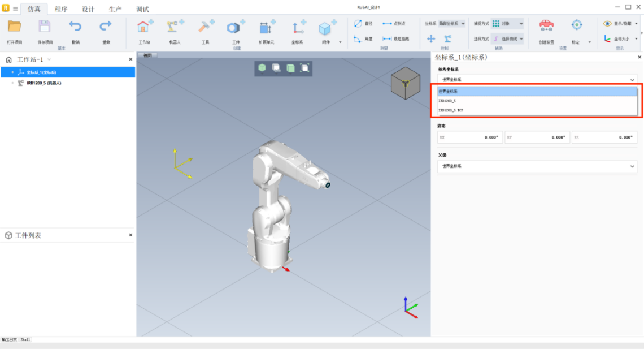Click the 点到点 measure button
Screen dimensions: 644x349
pos(394,24)
